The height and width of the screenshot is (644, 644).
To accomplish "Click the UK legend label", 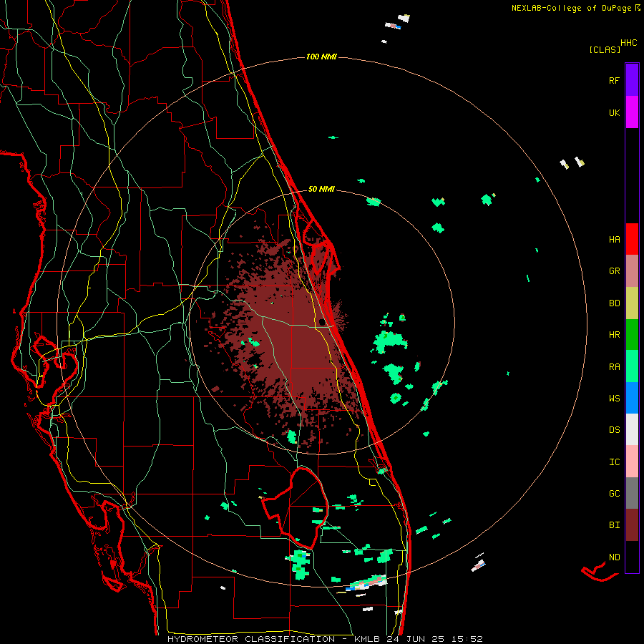I will [614, 112].
